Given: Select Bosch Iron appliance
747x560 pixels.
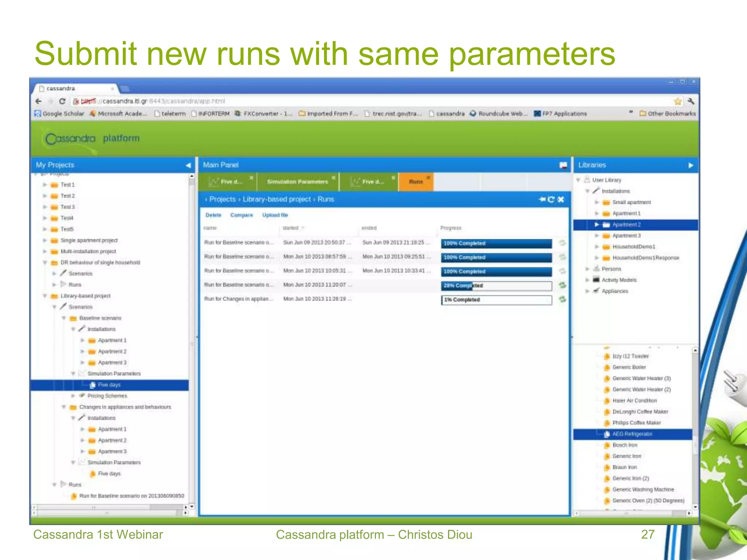Looking at the screenshot, I should pos(625,445).
